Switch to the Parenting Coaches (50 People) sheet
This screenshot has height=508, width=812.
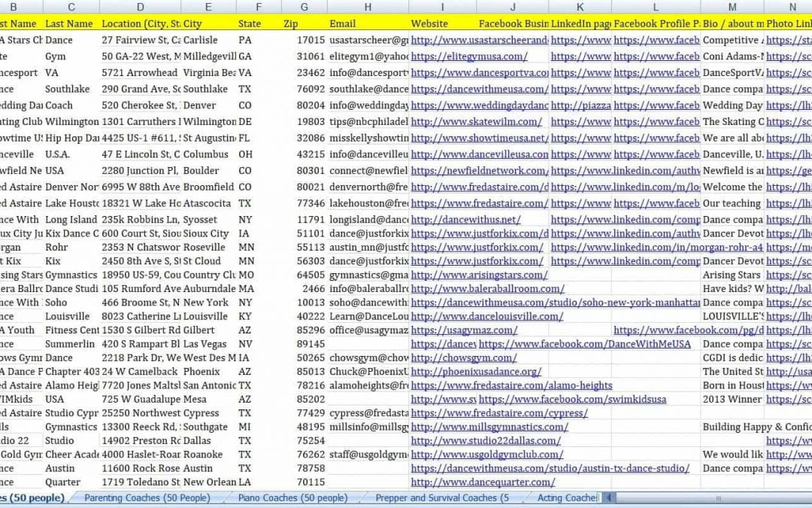[147, 497]
